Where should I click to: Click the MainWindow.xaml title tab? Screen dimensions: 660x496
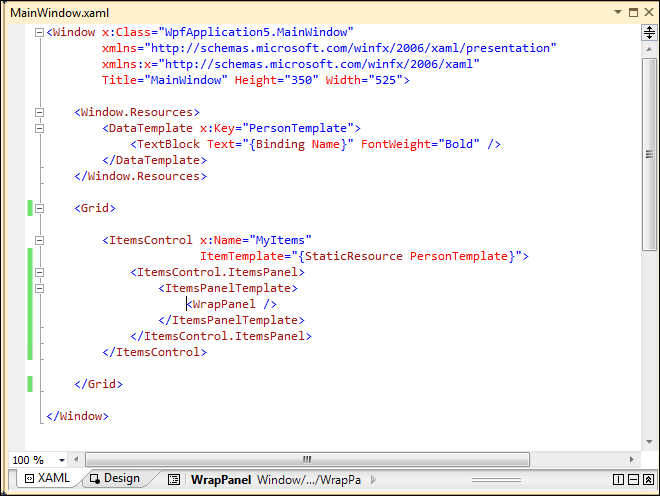click(59, 13)
